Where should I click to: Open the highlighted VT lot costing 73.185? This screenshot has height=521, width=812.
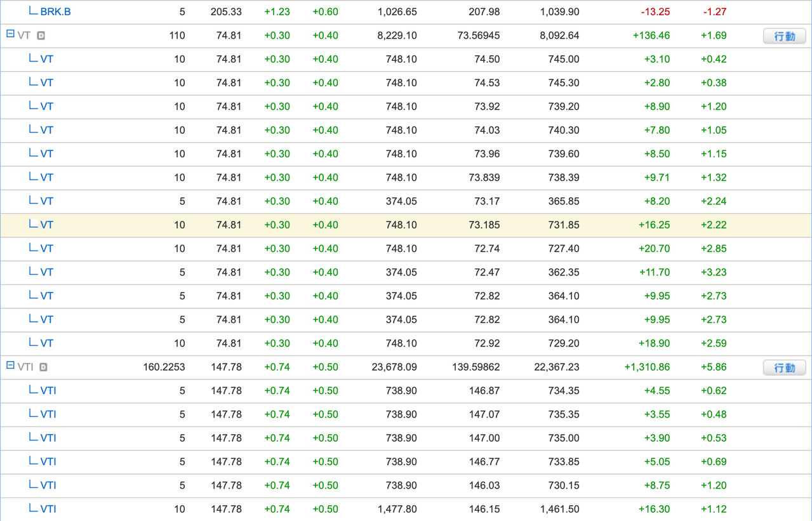point(47,225)
